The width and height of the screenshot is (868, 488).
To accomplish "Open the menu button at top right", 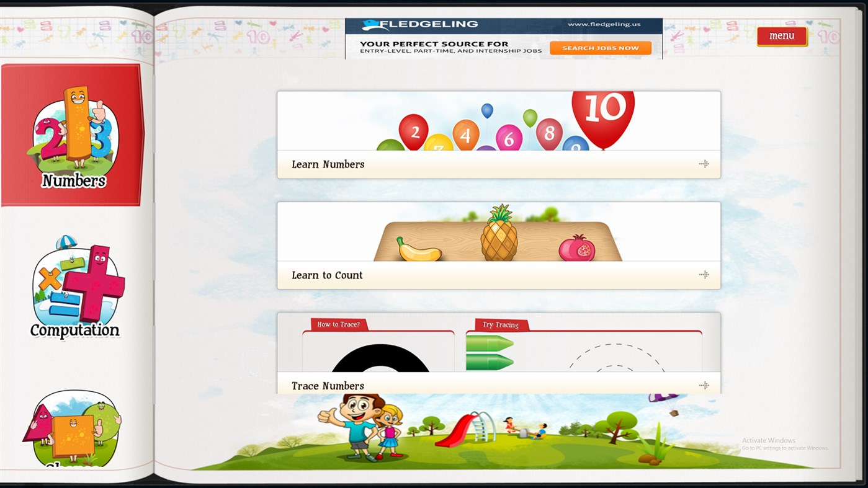I will 782,35.
